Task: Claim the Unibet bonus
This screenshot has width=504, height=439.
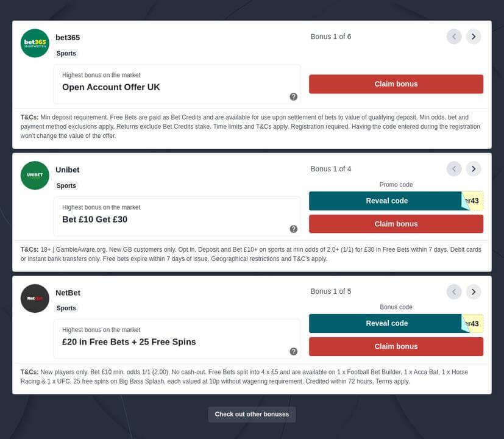Action: pos(396,224)
